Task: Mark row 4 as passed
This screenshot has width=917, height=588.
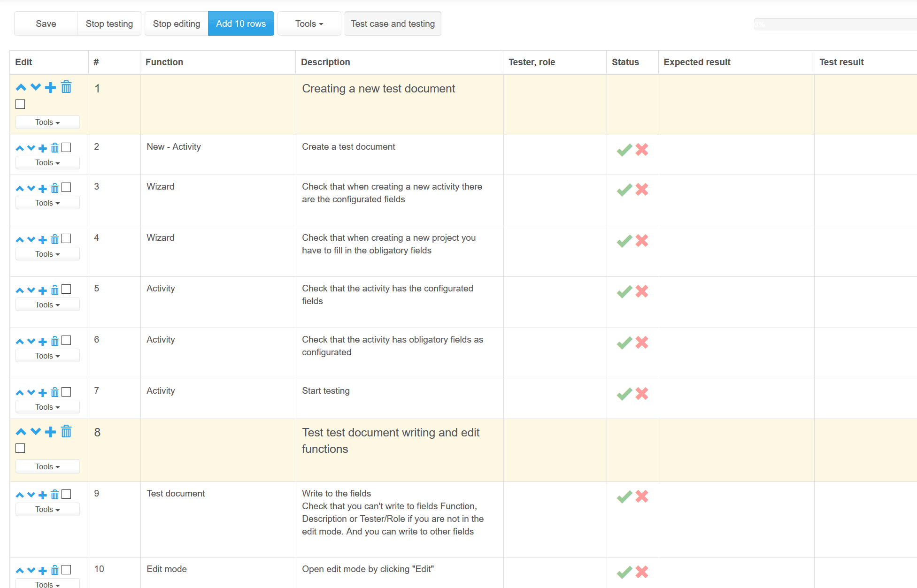Action: [624, 241]
